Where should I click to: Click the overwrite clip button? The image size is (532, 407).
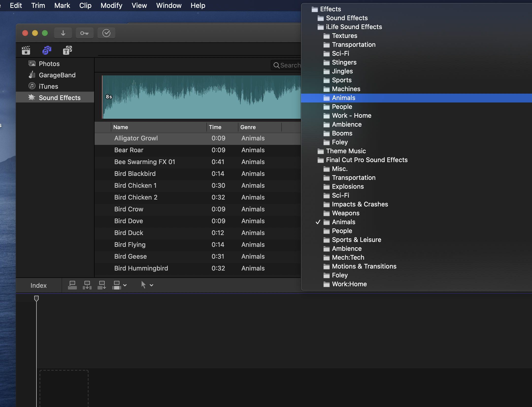click(116, 285)
